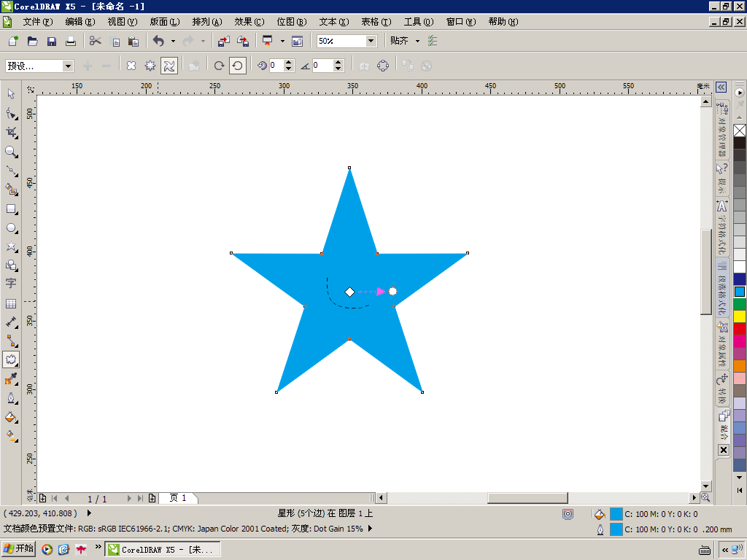Screen dimensions: 747x560
Task: Click the Undo arrow icon
Action: pos(158,42)
